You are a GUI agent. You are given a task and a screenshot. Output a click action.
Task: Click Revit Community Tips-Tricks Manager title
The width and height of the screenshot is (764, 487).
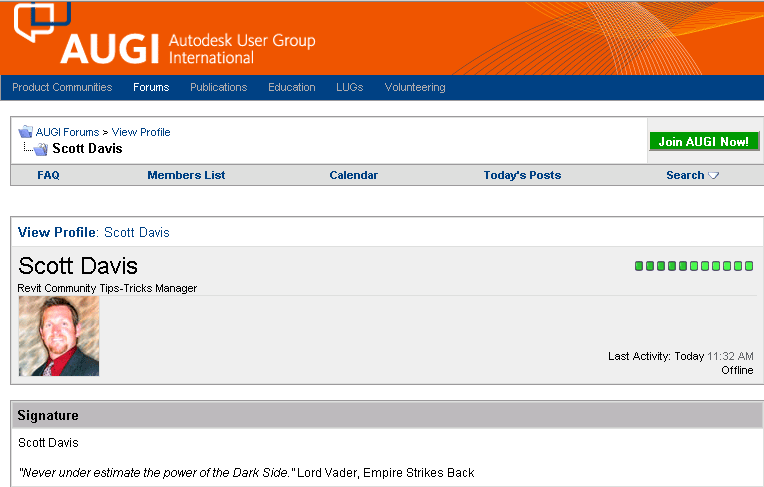tap(107, 288)
